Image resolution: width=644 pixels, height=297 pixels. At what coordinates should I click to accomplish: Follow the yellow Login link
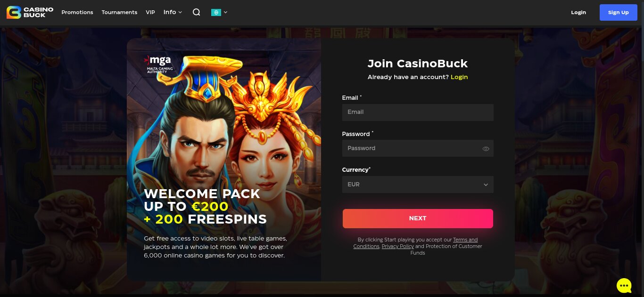pos(459,77)
